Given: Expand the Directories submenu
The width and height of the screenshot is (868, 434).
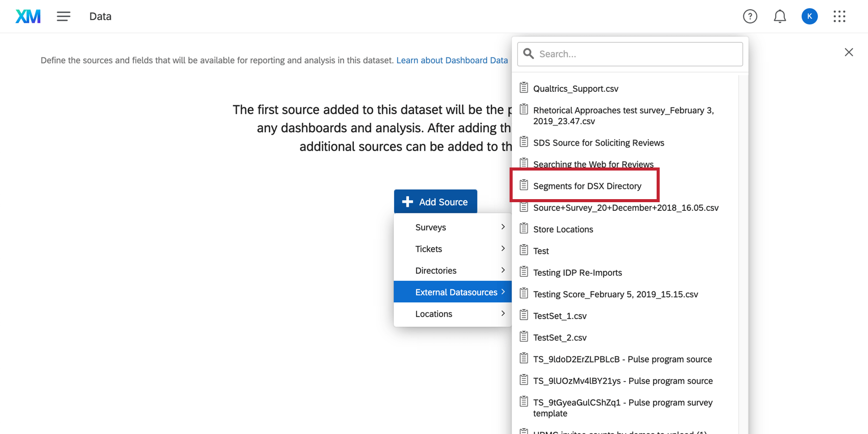Looking at the screenshot, I should [x=436, y=271].
